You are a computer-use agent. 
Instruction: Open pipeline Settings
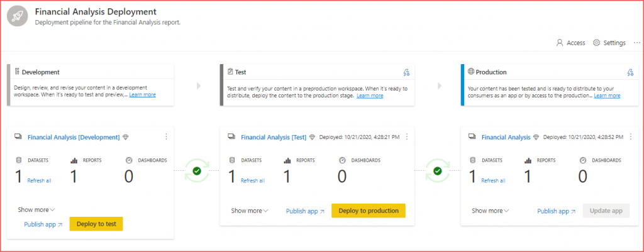coord(609,43)
